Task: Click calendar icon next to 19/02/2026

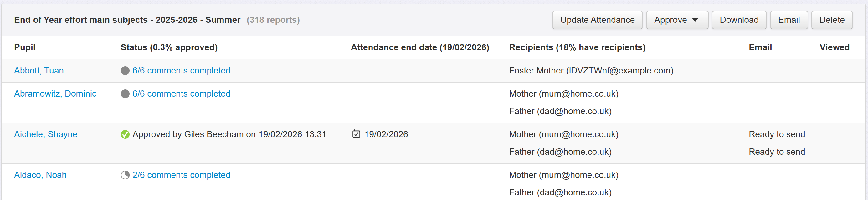Action: point(356,134)
